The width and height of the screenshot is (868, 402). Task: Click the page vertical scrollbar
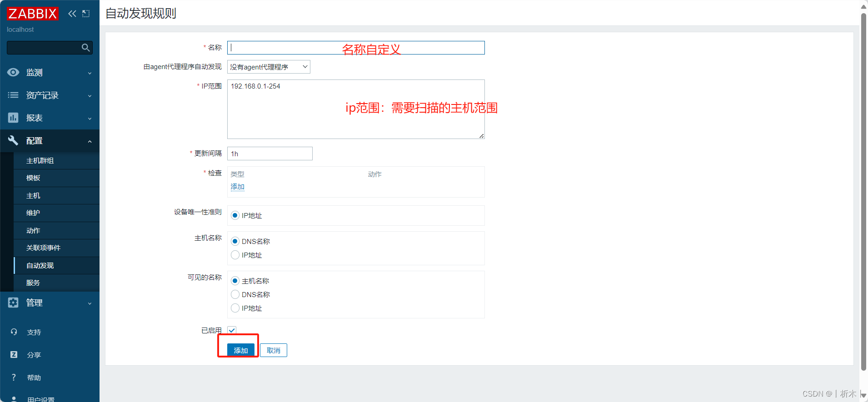(x=863, y=192)
